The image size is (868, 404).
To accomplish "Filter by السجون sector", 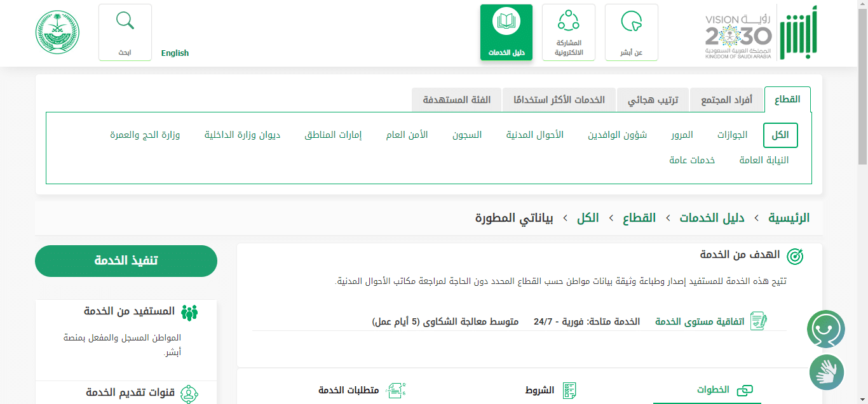I will pos(467,135).
